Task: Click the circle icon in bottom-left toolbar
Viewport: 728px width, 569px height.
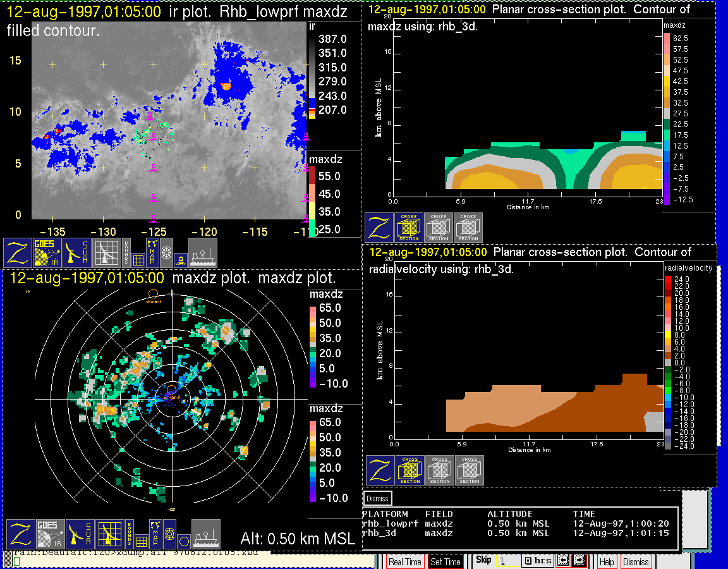Action: coord(183,541)
